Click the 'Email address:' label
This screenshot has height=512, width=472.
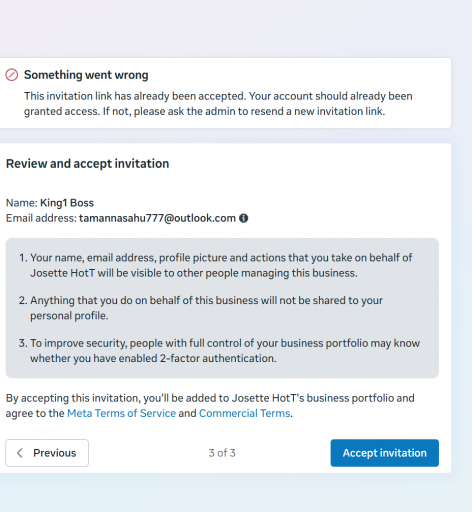pos(41,218)
